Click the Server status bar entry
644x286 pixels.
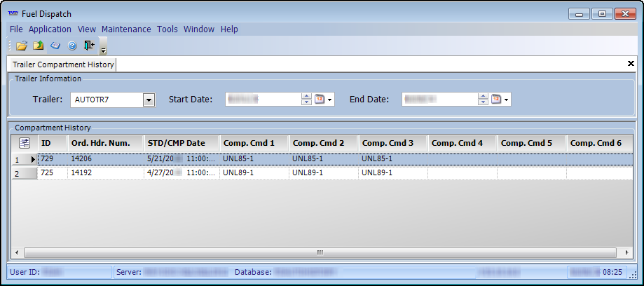[172, 272]
